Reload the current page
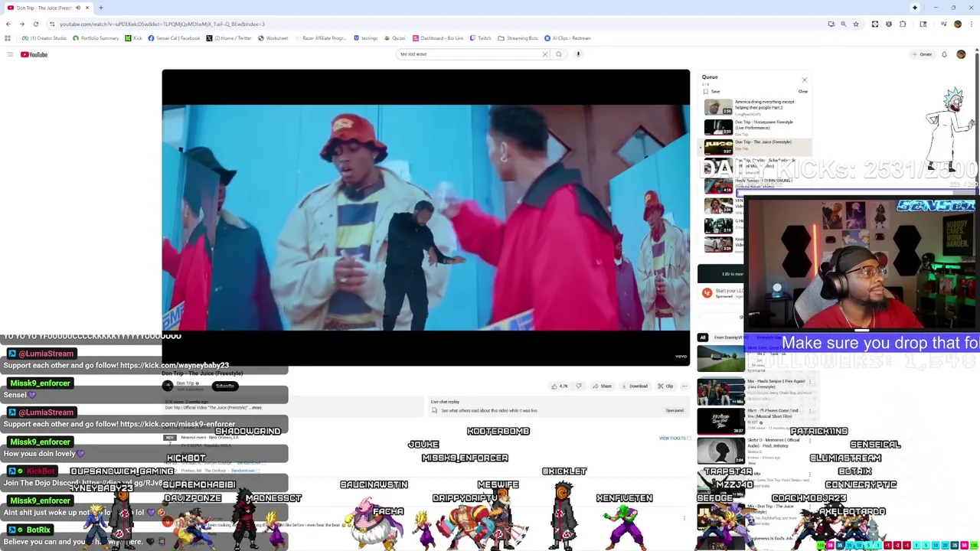This screenshot has width=980, height=551. coord(35,24)
